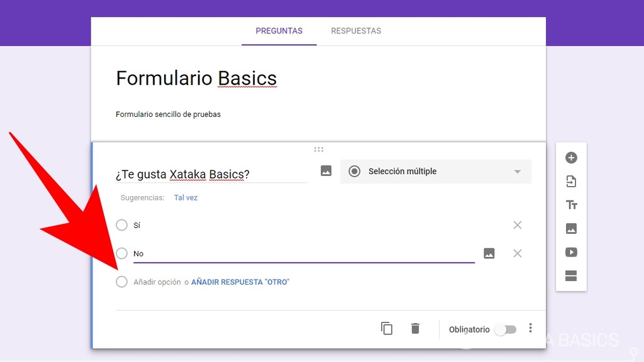The height and width of the screenshot is (362, 644).
Task: Enable the Obligatorio toggle
Action: click(x=506, y=329)
